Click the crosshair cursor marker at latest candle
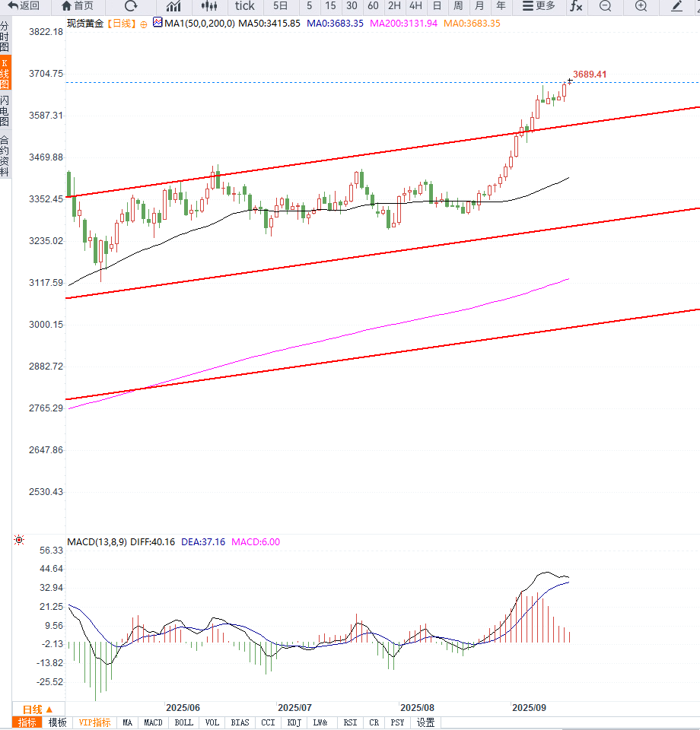700x730 pixels. 570,81
